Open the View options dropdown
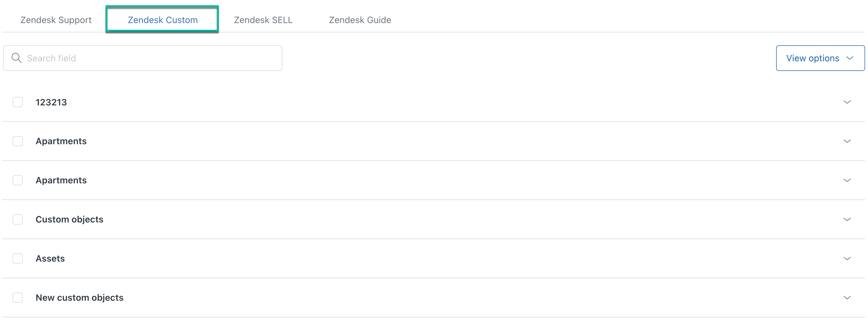Screen dimensions: 868x320 (820, 58)
